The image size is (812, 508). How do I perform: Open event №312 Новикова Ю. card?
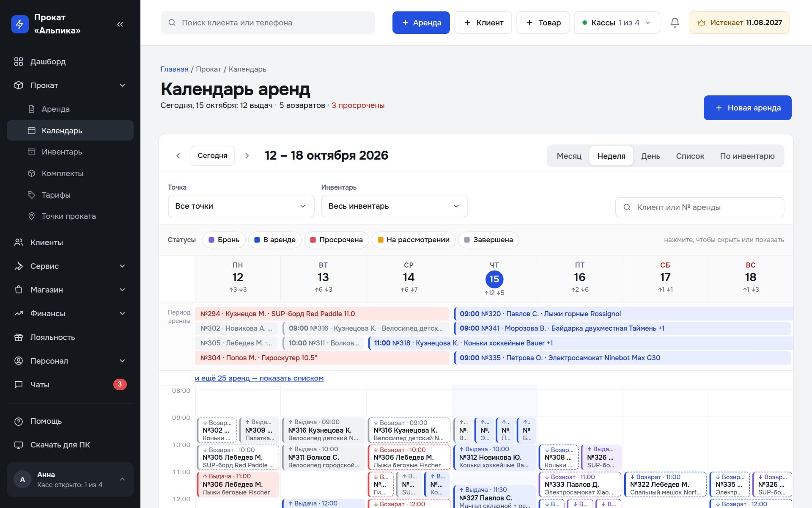(x=494, y=457)
